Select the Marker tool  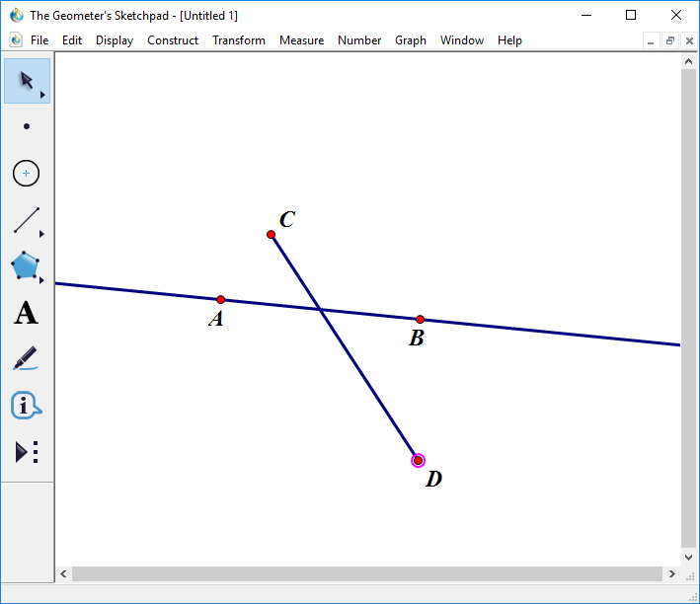pyautogui.click(x=26, y=358)
